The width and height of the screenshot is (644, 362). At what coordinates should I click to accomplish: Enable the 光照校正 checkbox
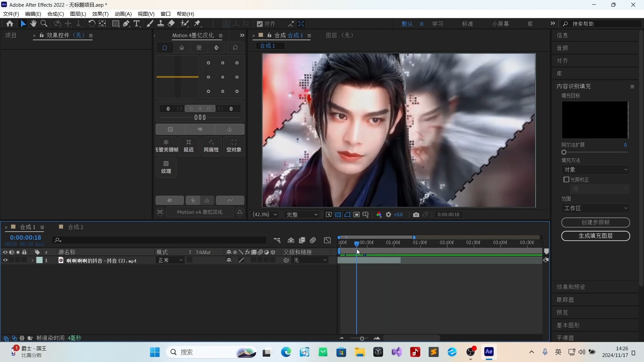[567, 180]
